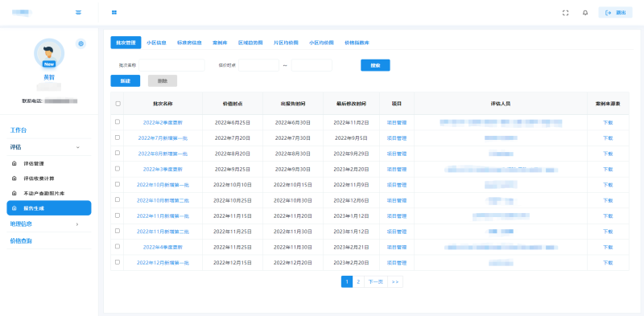Open 项目管理 for 2022年11月新增第一批 row
Image resolution: width=644 pixels, height=316 pixels.
tap(397, 215)
